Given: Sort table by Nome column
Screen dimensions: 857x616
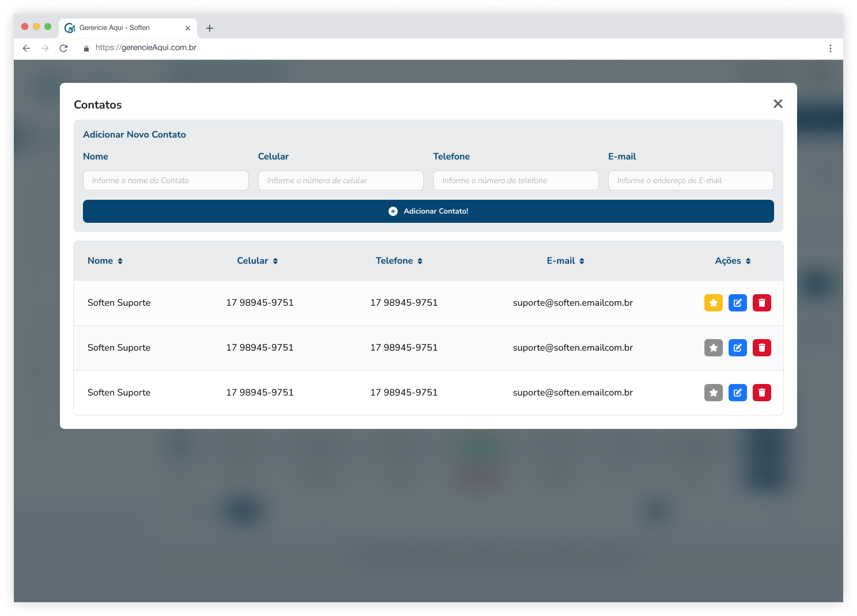Looking at the screenshot, I should 105,261.
